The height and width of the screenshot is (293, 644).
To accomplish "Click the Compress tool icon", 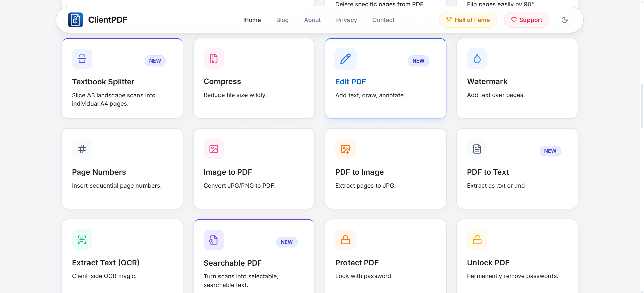I will pos(214,58).
